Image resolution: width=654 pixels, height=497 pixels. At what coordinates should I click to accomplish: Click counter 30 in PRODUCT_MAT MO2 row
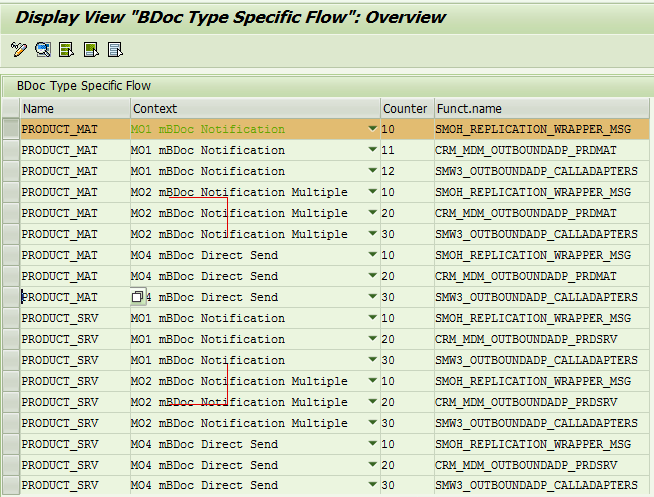(x=388, y=234)
